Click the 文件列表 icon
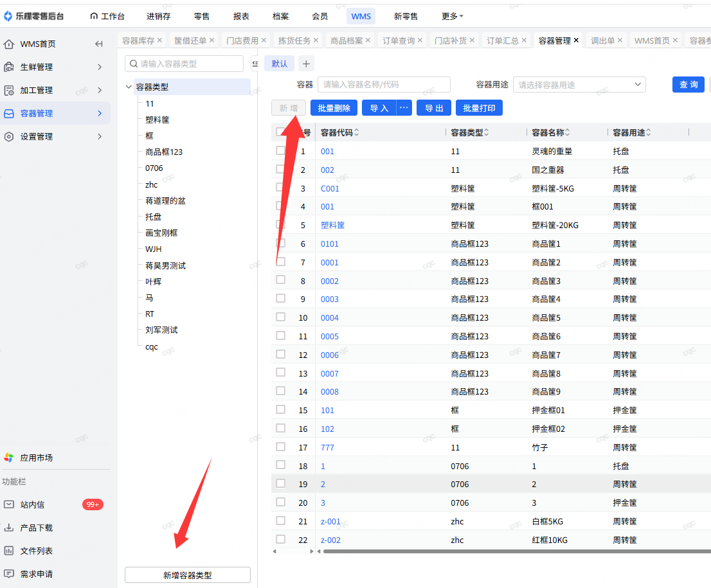This screenshot has height=588, width=711. point(8,551)
